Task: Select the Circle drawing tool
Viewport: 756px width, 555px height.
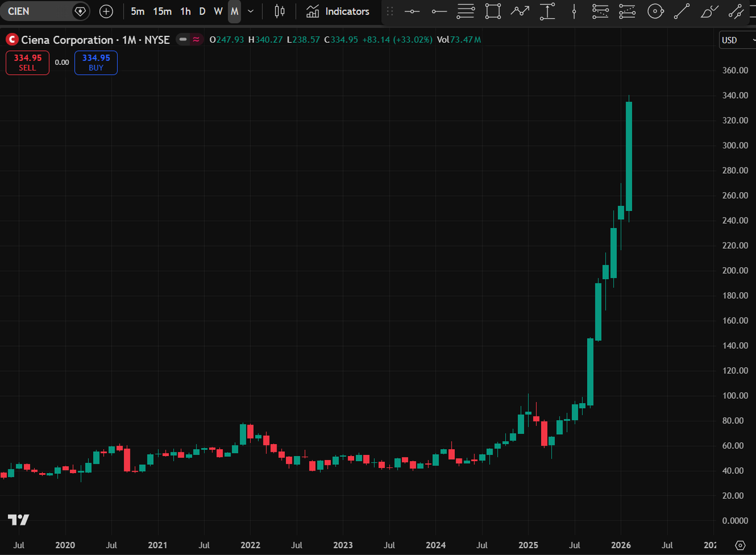Action: click(x=655, y=11)
